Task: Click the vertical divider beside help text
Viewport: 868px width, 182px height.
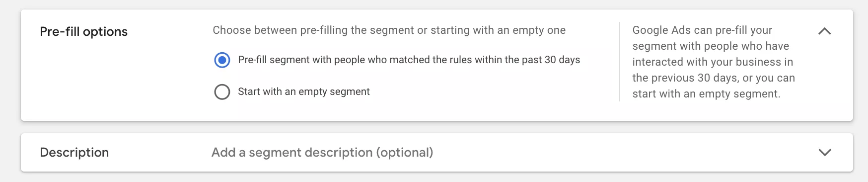Action: coord(620,62)
